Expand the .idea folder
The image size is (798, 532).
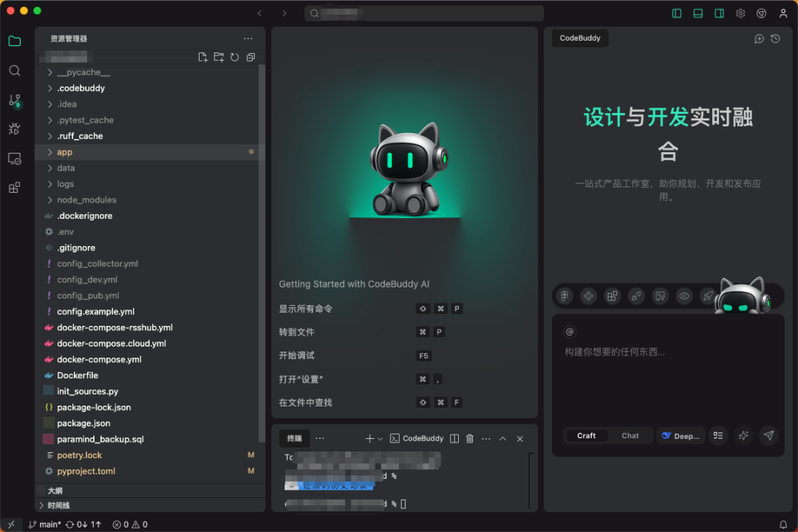click(150, 104)
